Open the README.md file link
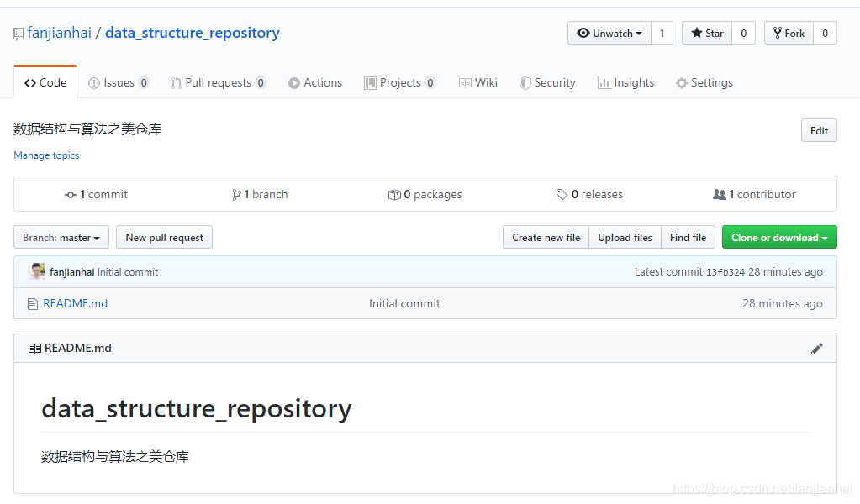Image resolution: width=860 pixels, height=504 pixels. pyautogui.click(x=75, y=303)
